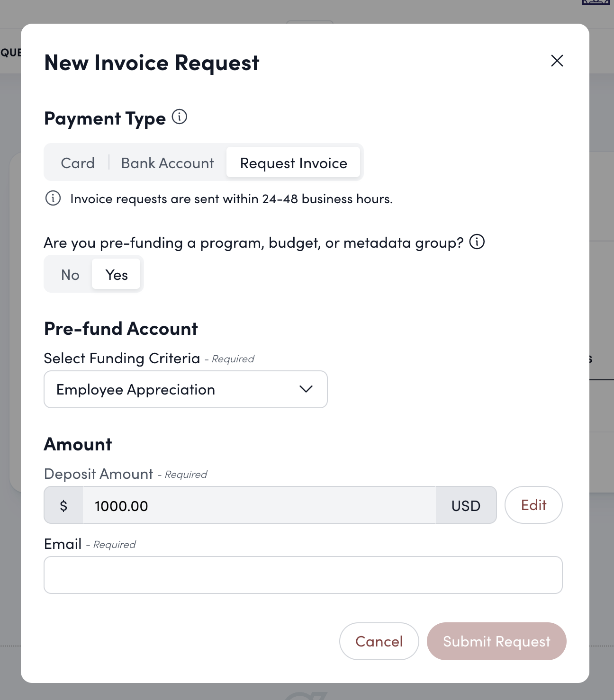Switch to the Bank Account payment tab
The width and height of the screenshot is (614, 700).
167,162
